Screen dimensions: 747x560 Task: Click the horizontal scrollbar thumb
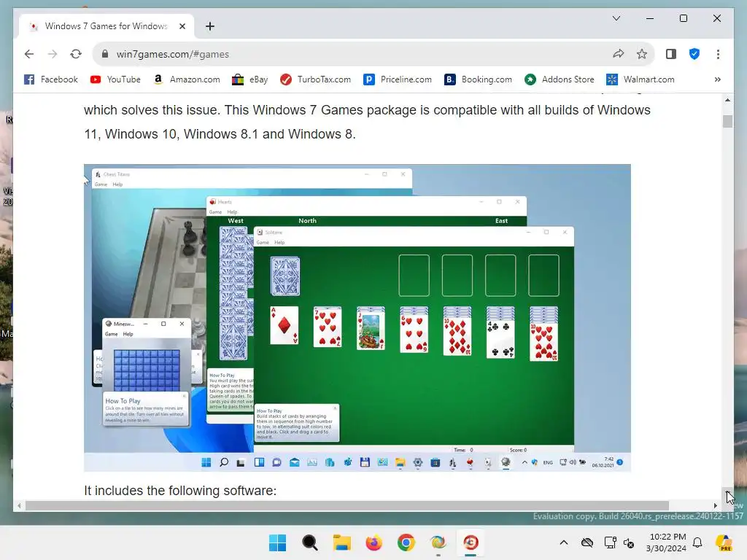coord(347,506)
